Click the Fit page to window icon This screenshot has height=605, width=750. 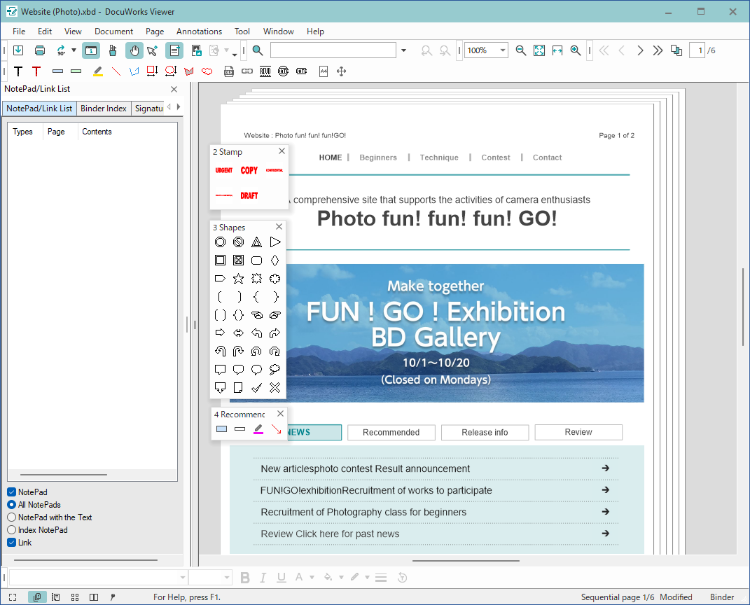point(539,50)
